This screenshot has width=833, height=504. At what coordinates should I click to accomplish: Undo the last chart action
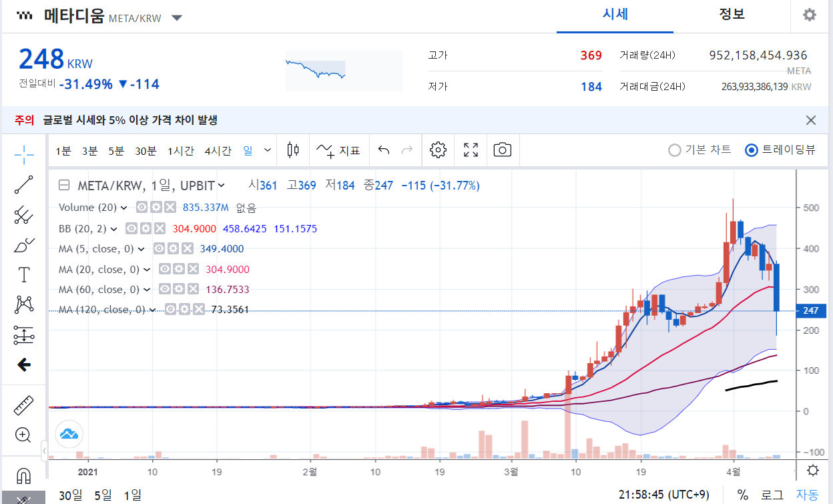pos(384,150)
